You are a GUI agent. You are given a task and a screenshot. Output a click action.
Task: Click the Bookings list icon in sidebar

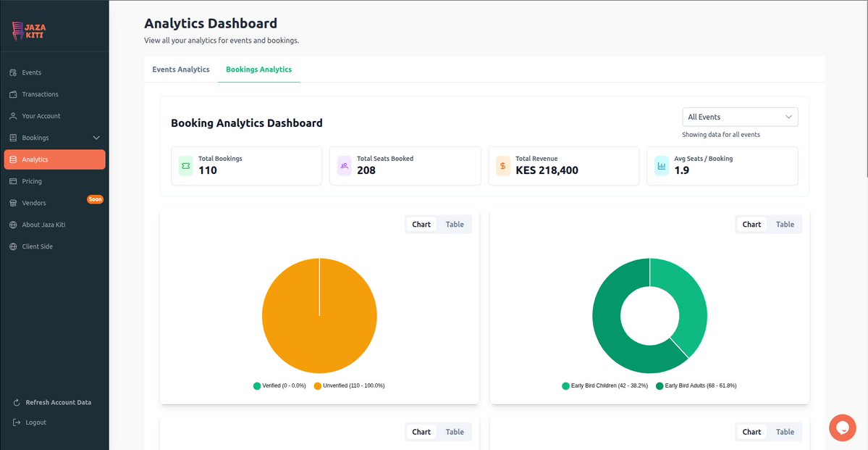tap(13, 138)
